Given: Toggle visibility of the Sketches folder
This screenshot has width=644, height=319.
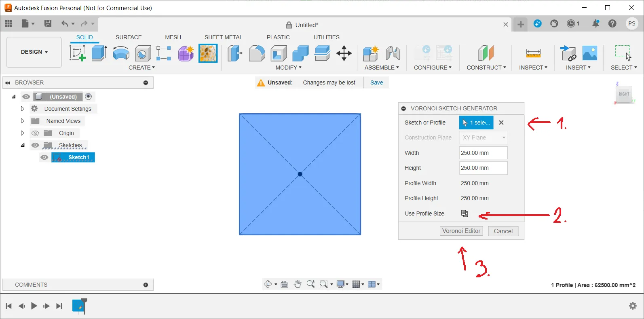Looking at the screenshot, I should pyautogui.click(x=36, y=145).
